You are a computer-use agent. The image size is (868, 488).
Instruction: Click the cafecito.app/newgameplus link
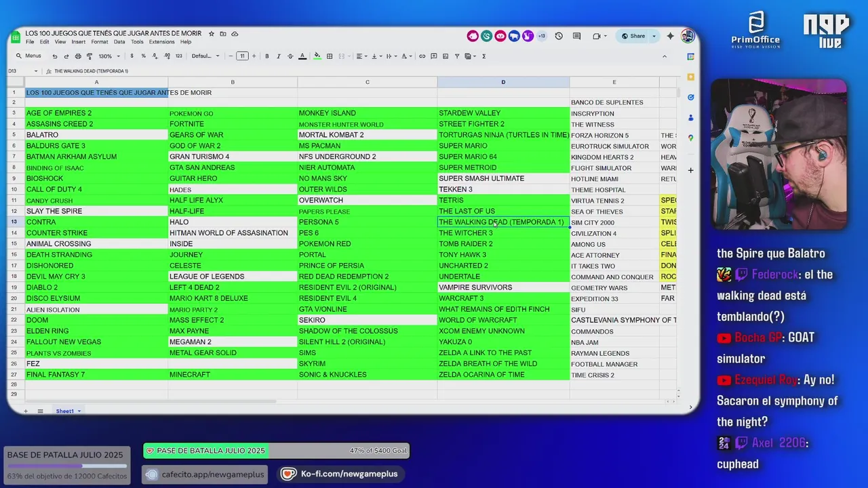coord(205,474)
